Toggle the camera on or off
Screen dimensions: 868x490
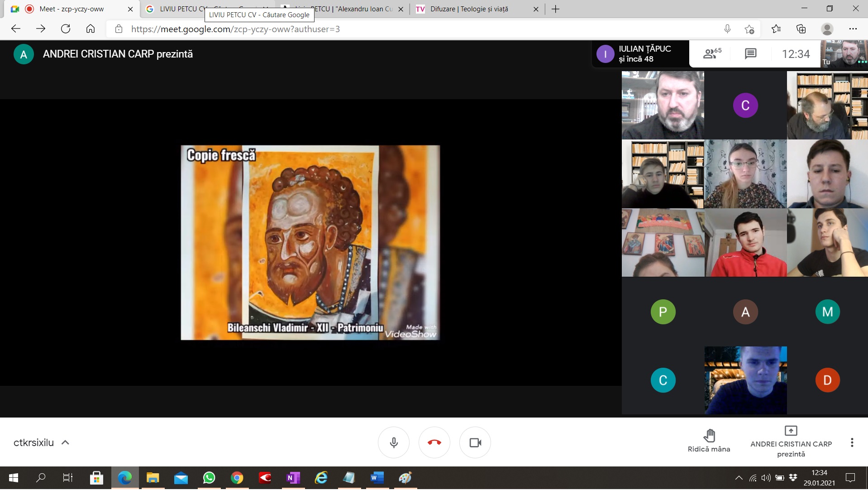(475, 442)
